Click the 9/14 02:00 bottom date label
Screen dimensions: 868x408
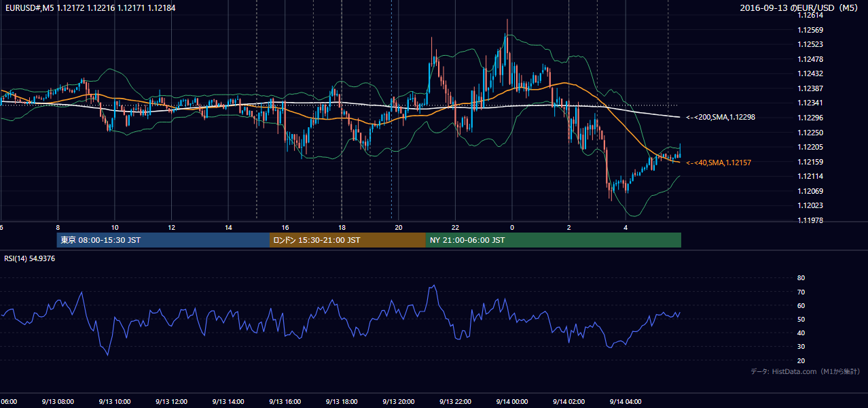[x=568, y=402]
